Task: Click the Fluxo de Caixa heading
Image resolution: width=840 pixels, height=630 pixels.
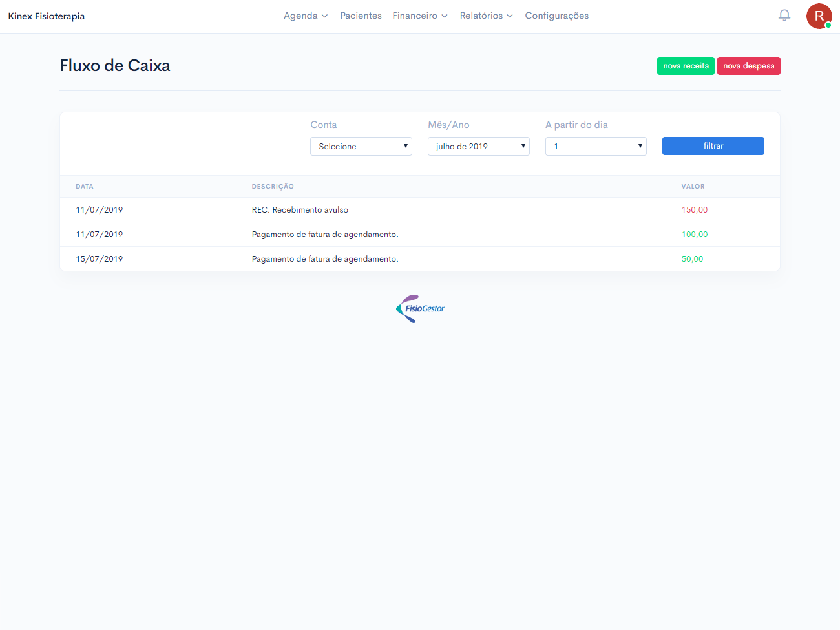Action: (115, 66)
